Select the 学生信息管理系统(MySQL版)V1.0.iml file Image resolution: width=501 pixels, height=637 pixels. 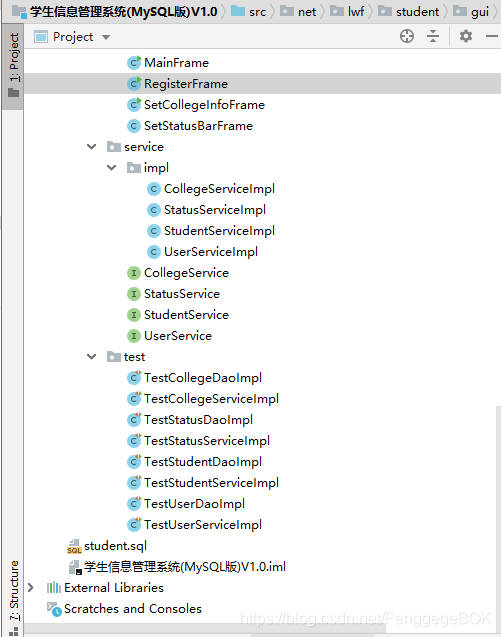[185, 567]
